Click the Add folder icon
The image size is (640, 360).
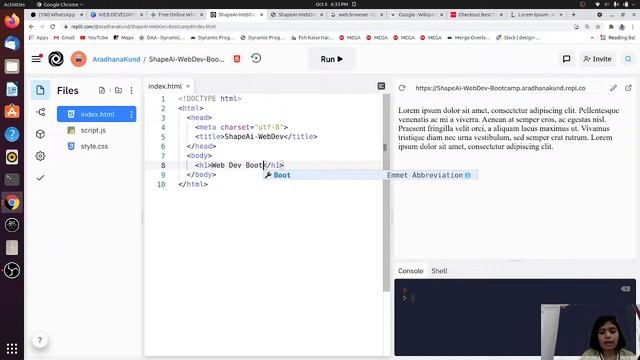coord(118,90)
